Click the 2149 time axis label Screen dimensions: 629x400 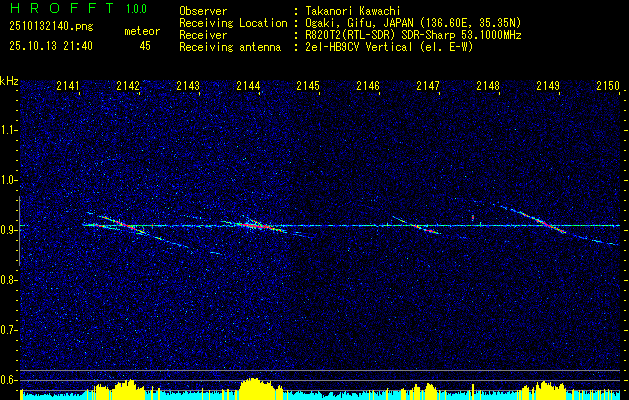(x=548, y=86)
